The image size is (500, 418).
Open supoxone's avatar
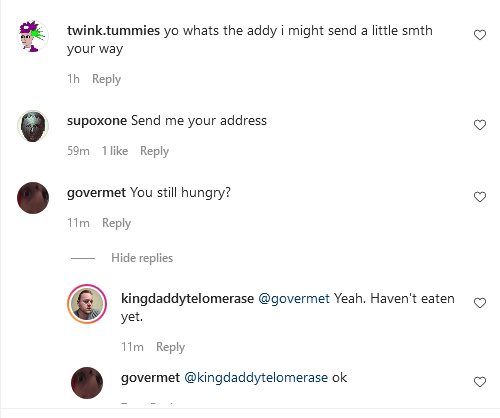pyautogui.click(x=33, y=126)
